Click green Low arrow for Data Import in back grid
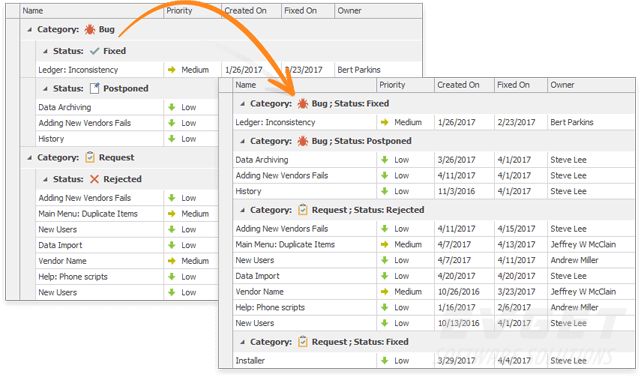The height and width of the screenshot is (377, 641). [x=172, y=245]
